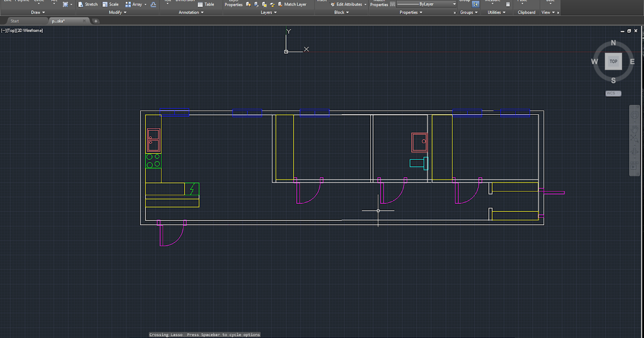Toggle a layer off in the Layers panel
Image resolution: width=644 pixels, height=338 pixels.
coord(247,4)
